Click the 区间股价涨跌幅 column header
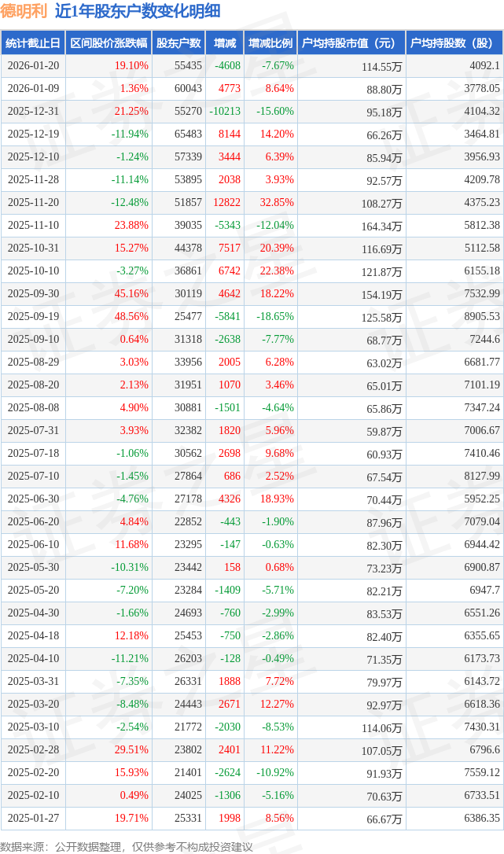This screenshot has height=854, width=504. [108, 43]
